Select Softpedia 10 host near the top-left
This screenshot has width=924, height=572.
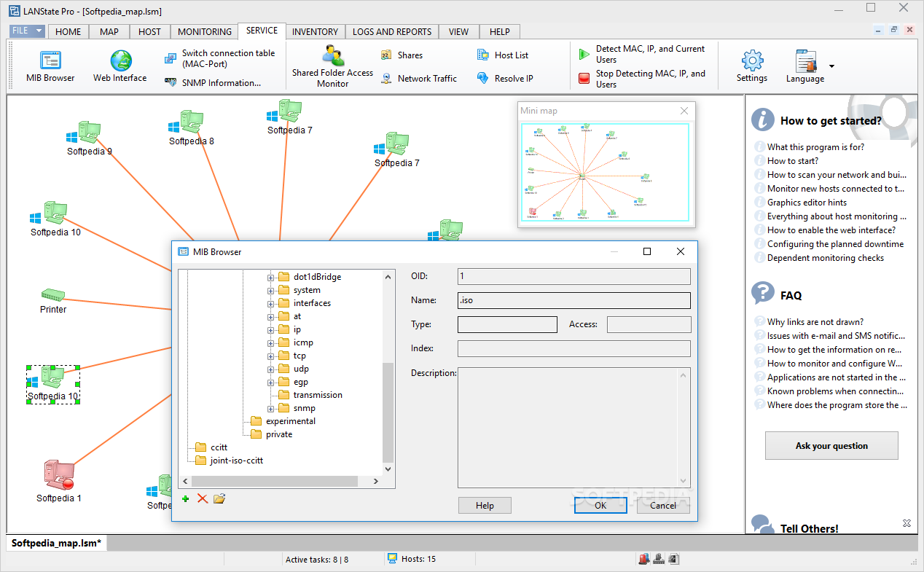pyautogui.click(x=49, y=214)
